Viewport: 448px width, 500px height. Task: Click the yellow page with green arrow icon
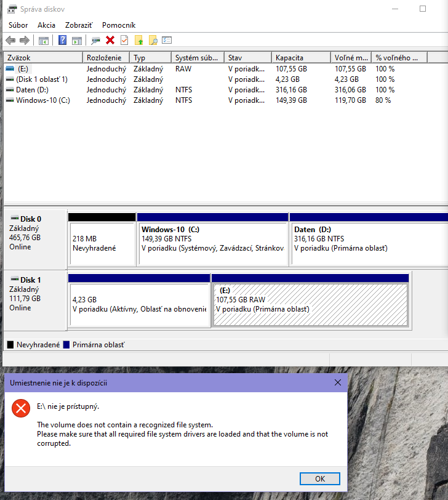(139, 41)
